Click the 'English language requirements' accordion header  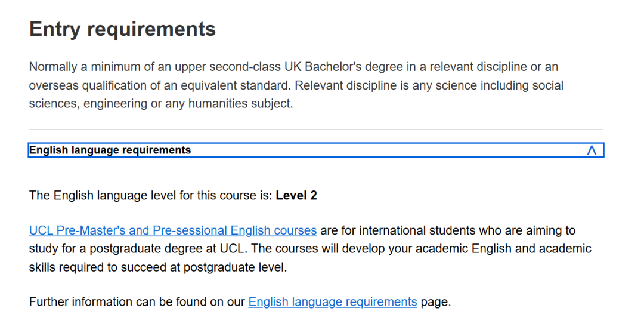pyautogui.click(x=110, y=150)
